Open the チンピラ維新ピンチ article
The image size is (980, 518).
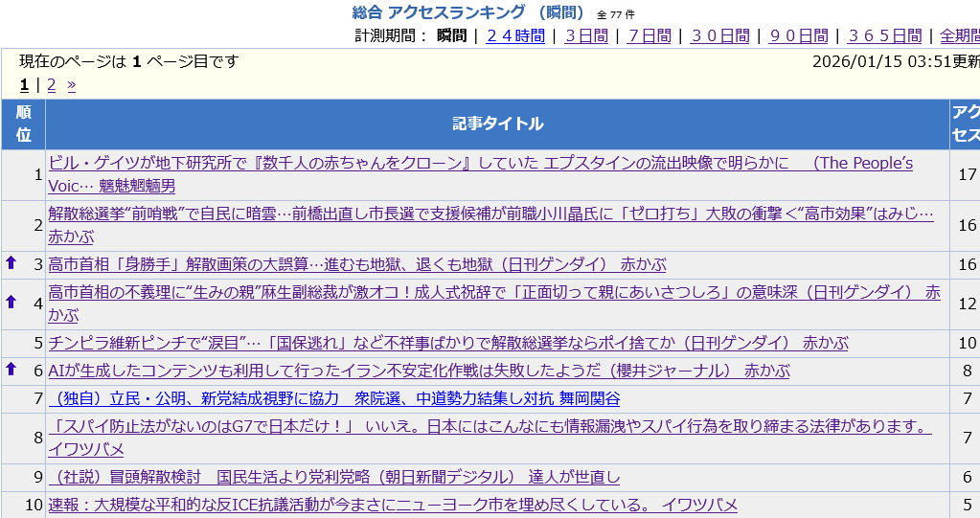pos(447,344)
